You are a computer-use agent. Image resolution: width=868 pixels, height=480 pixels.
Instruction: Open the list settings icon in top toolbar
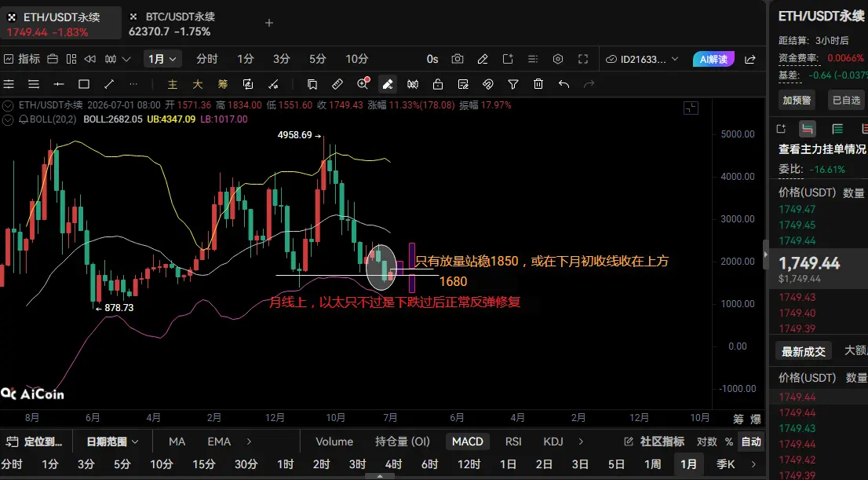533,59
